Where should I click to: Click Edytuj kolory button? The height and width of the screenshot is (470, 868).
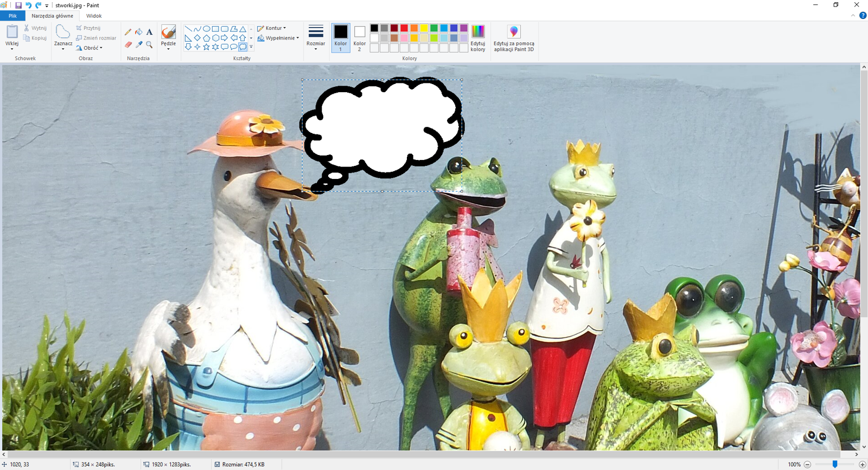coord(478,38)
